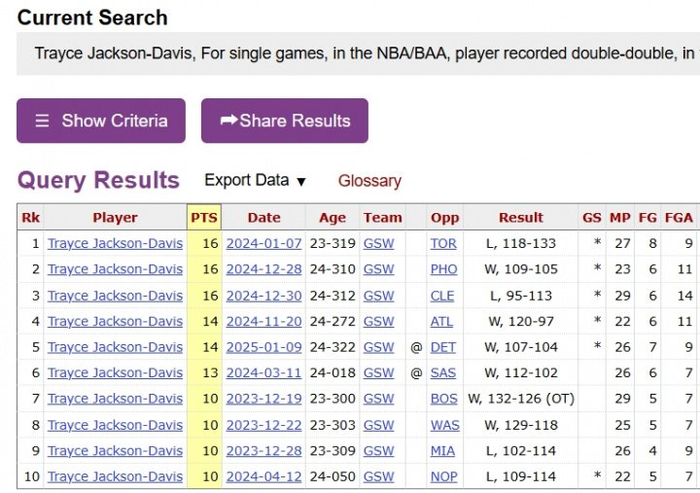Click the Player column header
This screenshot has width=700, height=493.
115,217
